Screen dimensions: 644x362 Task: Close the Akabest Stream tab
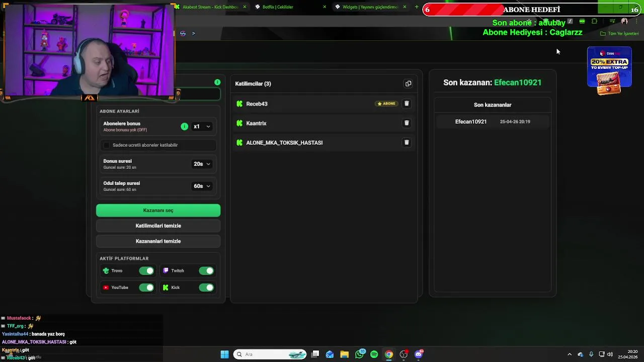pyautogui.click(x=245, y=7)
